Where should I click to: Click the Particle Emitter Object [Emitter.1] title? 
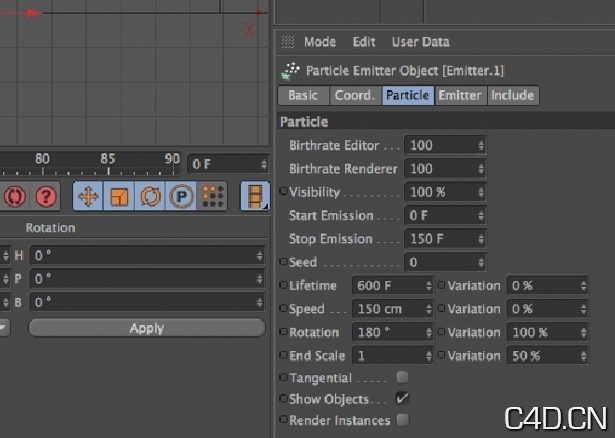(x=405, y=71)
